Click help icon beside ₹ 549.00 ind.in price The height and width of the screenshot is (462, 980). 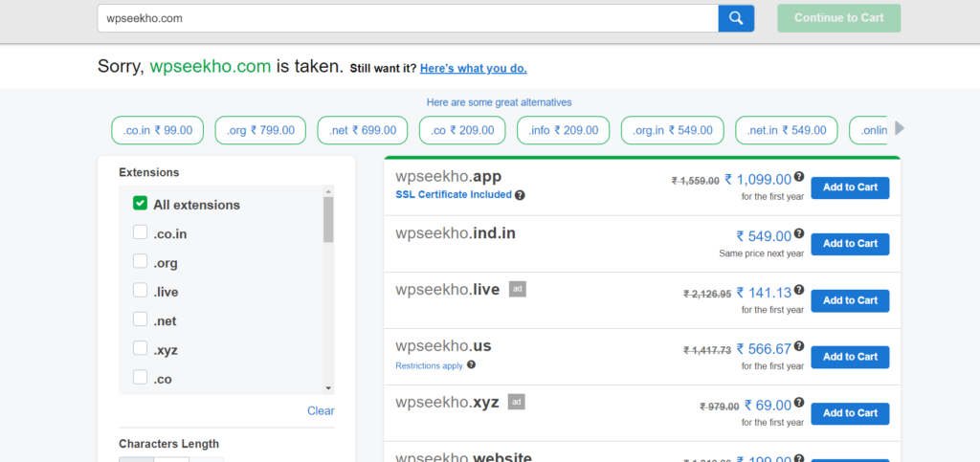coord(799,233)
